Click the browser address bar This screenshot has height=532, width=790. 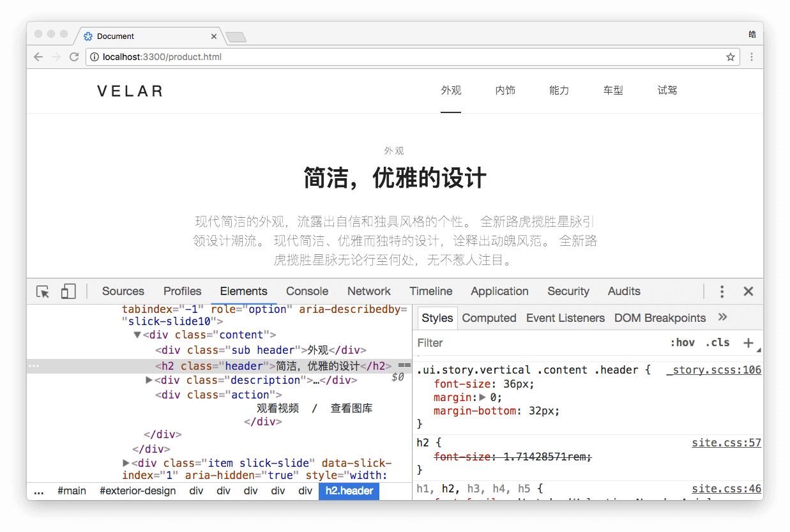click(x=412, y=57)
